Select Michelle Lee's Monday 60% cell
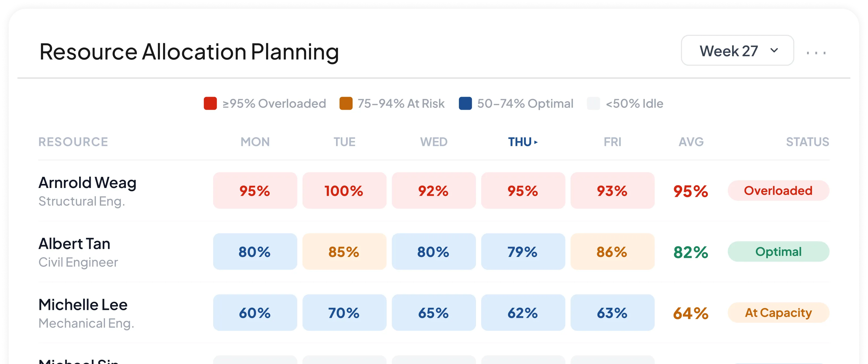 255,312
